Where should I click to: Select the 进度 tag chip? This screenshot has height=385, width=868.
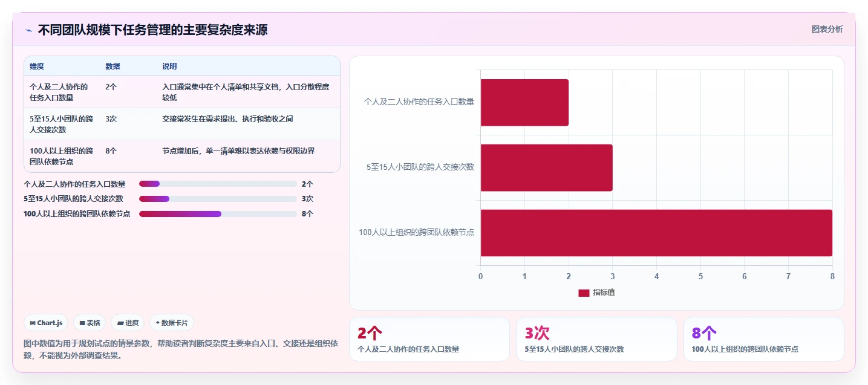128,323
